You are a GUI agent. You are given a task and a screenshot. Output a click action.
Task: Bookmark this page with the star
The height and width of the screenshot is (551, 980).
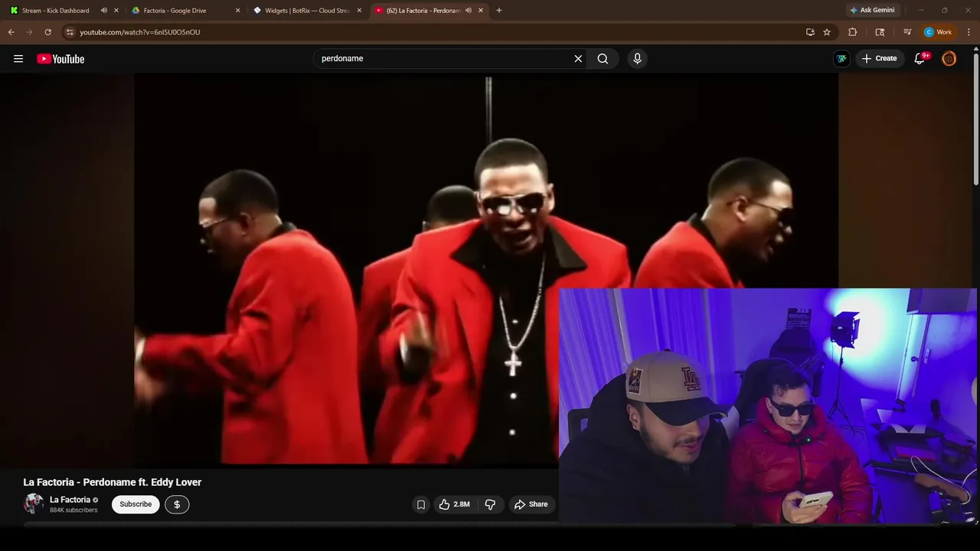pos(827,32)
